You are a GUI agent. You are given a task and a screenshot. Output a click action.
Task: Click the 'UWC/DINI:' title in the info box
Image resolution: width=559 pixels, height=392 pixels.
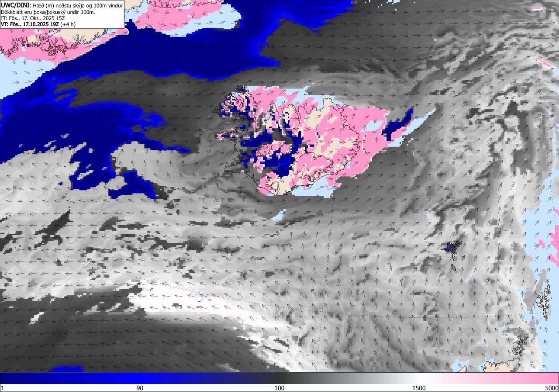coord(16,5)
